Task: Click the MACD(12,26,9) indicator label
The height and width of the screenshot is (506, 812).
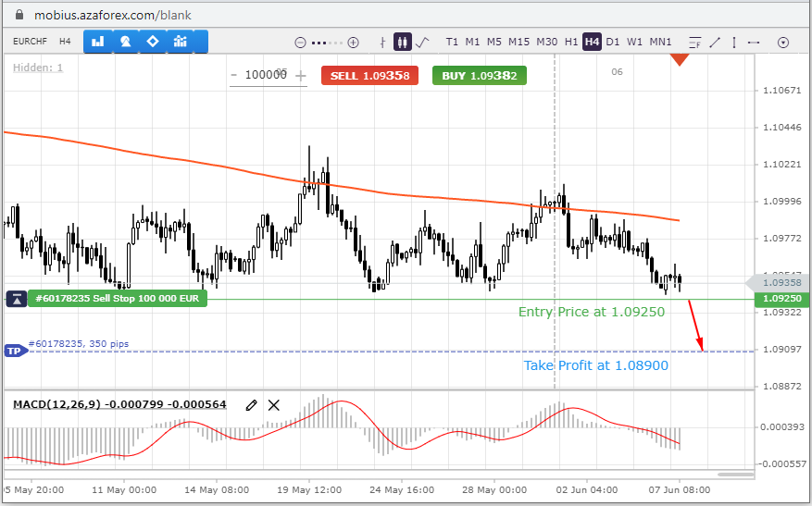Action: 119,404
